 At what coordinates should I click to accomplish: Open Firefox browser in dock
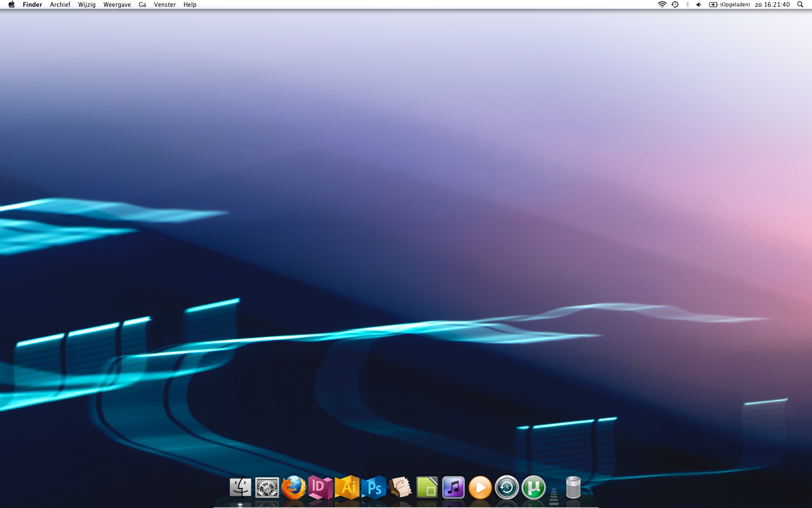click(294, 487)
